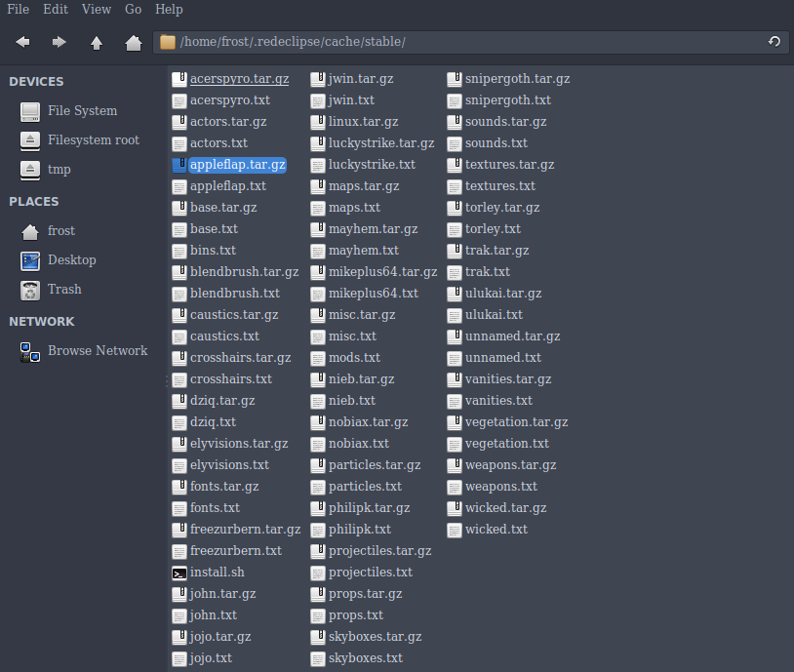794x672 pixels.
Task: Click the folder icon in the location bar
Action: point(168,42)
